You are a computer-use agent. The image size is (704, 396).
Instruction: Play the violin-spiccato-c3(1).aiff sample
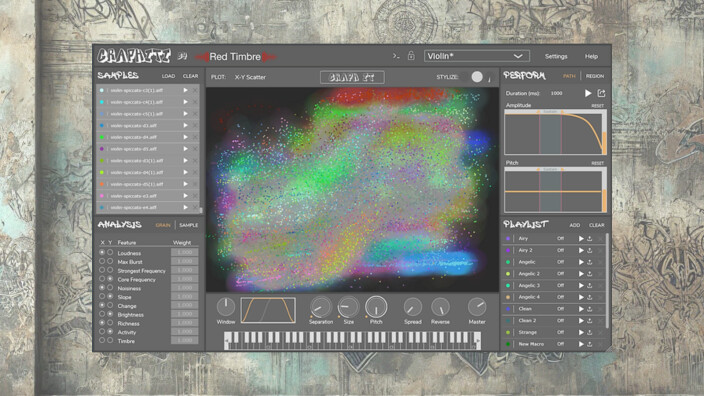[x=185, y=90]
